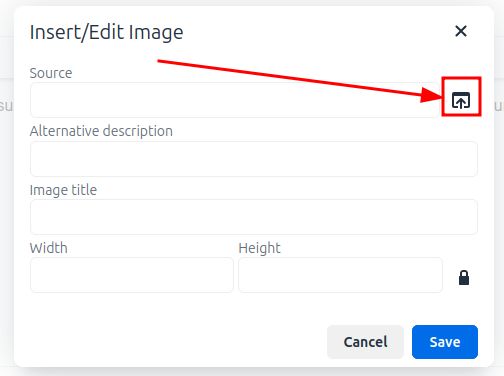
Task: Dismiss dialog with the X icon
Action: [x=461, y=31]
